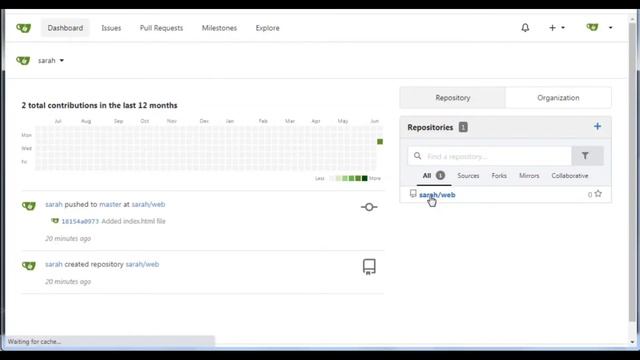Click the repository icon beside created activity
Screen dimensions: 640x360
(369, 267)
